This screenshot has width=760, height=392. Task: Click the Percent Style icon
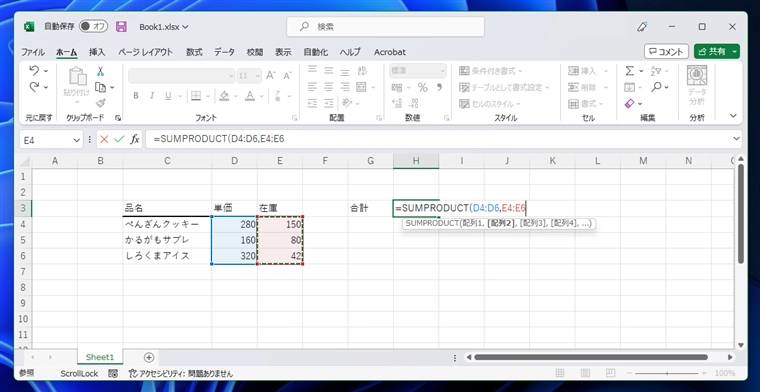tap(423, 88)
